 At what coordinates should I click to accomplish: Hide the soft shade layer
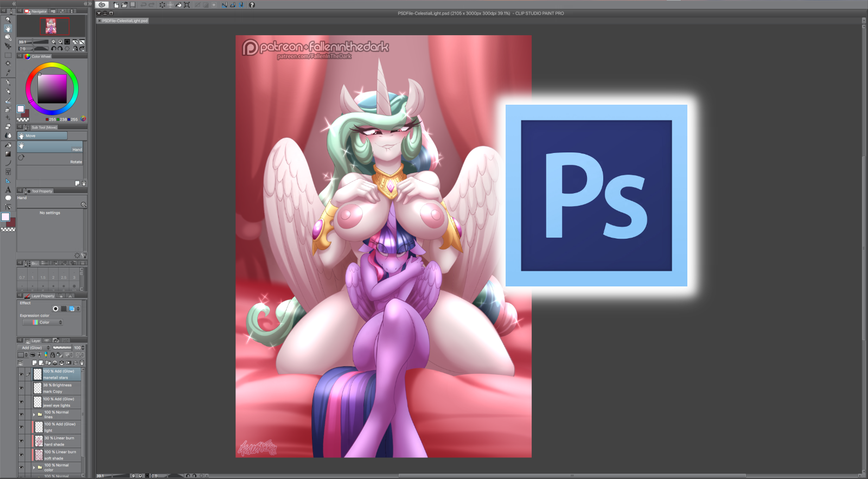click(21, 455)
